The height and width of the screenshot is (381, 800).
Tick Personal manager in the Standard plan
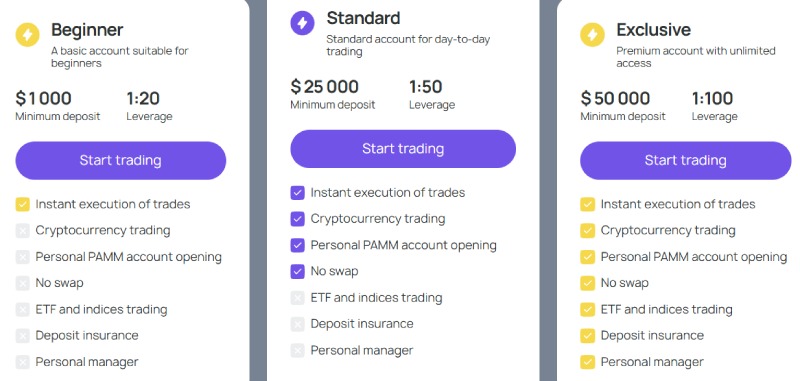(x=297, y=351)
